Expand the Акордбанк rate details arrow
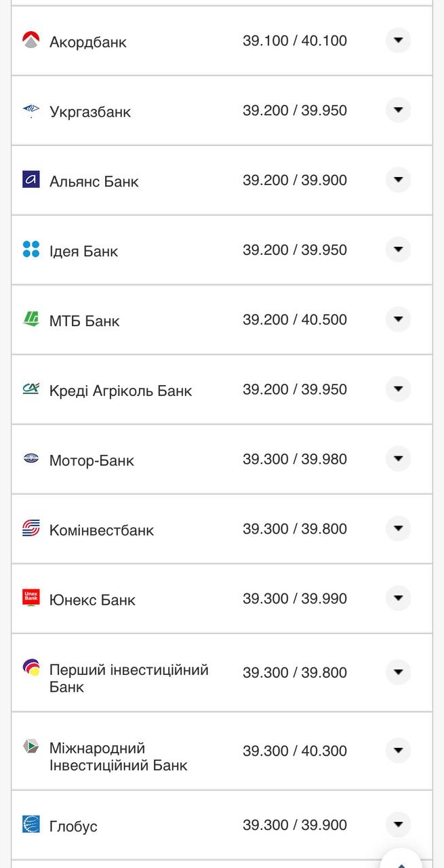 (398, 41)
